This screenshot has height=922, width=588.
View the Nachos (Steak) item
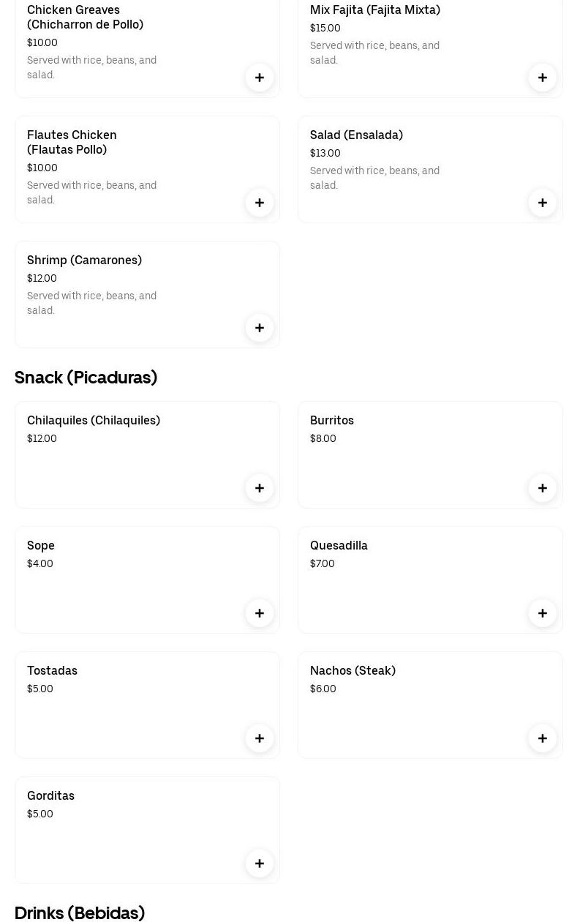click(353, 671)
